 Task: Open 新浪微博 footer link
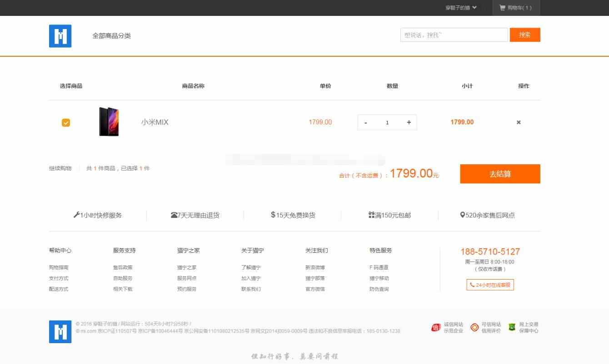315,267
